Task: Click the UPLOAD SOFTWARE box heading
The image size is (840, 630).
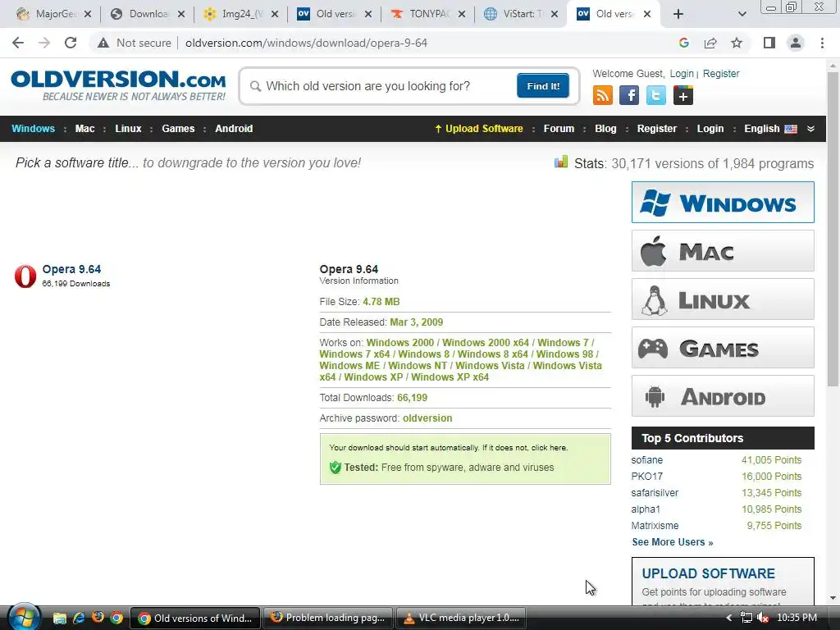Action: tap(708, 573)
